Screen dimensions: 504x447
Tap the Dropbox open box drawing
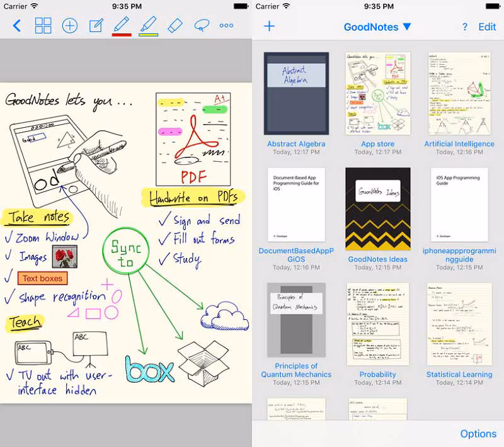click(203, 364)
